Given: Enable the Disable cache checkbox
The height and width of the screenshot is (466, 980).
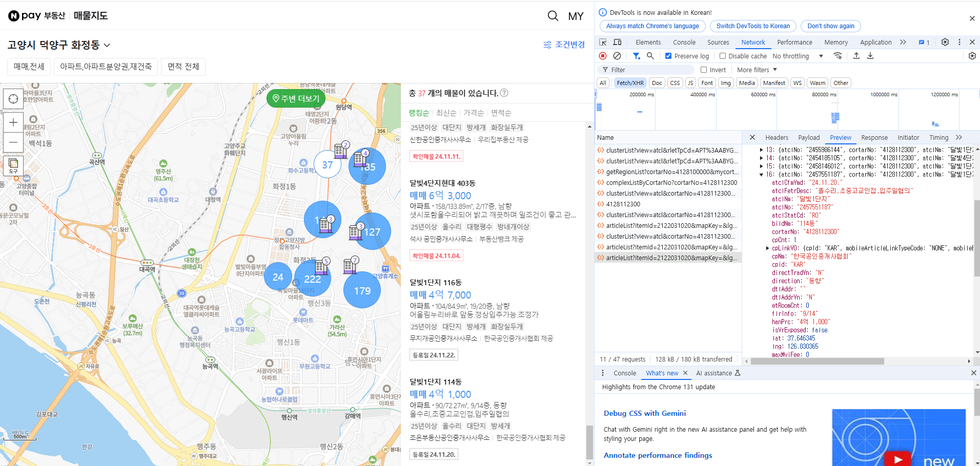Looking at the screenshot, I should pos(722,56).
